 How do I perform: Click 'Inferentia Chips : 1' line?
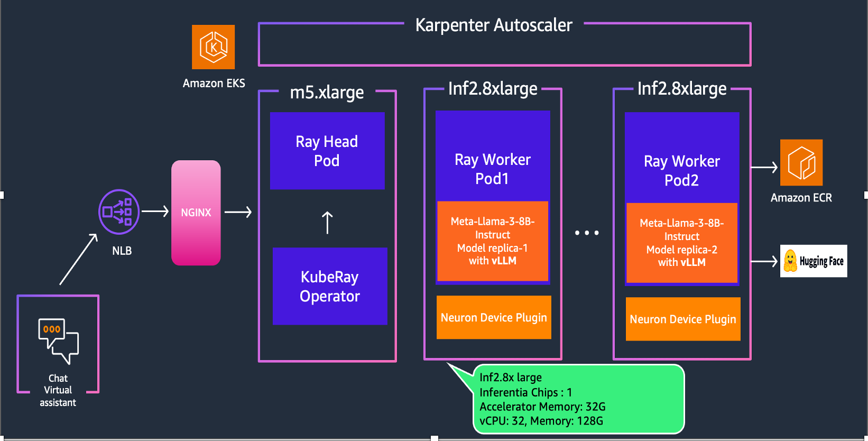(526, 392)
